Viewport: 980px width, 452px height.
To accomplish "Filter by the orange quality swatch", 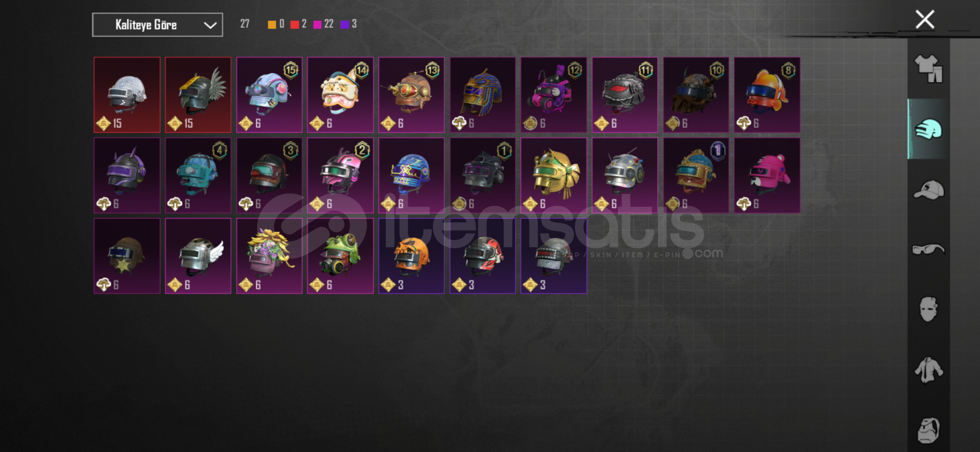I will coord(272,24).
